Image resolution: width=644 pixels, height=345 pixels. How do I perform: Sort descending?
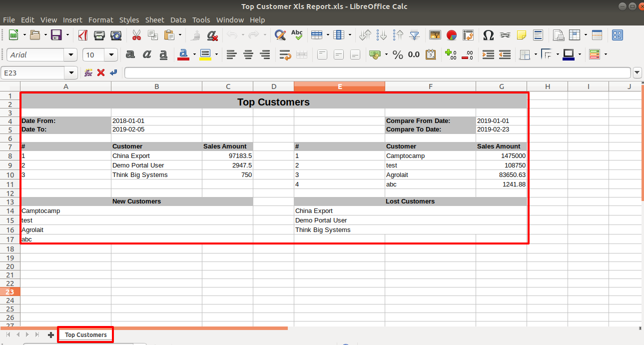(398, 35)
